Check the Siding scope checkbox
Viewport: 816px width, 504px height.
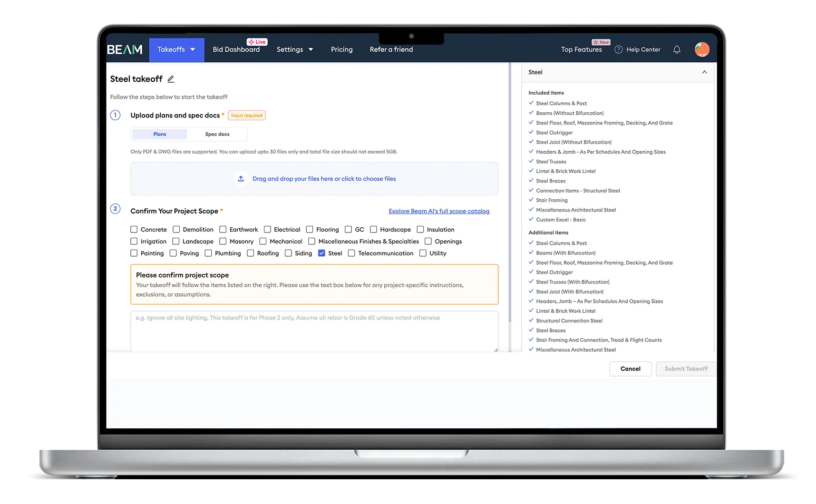coord(288,253)
